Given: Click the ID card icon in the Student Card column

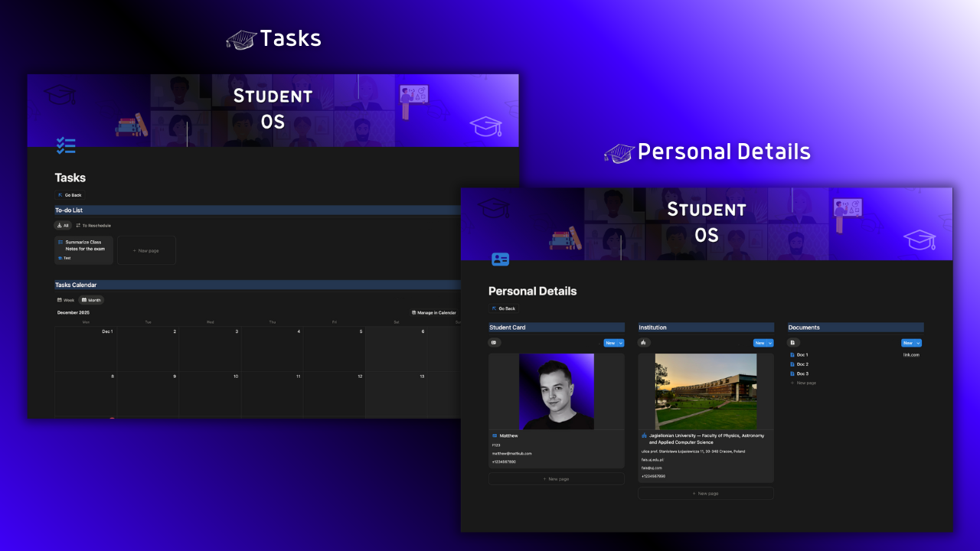Looking at the screenshot, I should [495, 342].
